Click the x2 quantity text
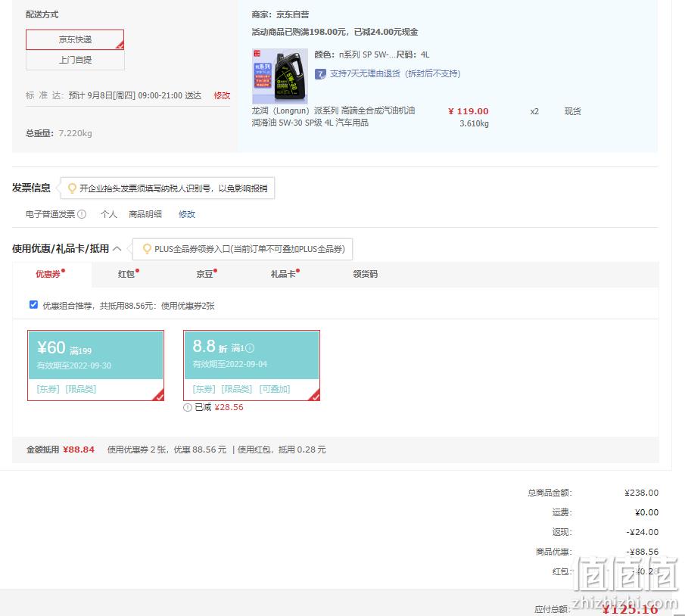 click(x=534, y=111)
